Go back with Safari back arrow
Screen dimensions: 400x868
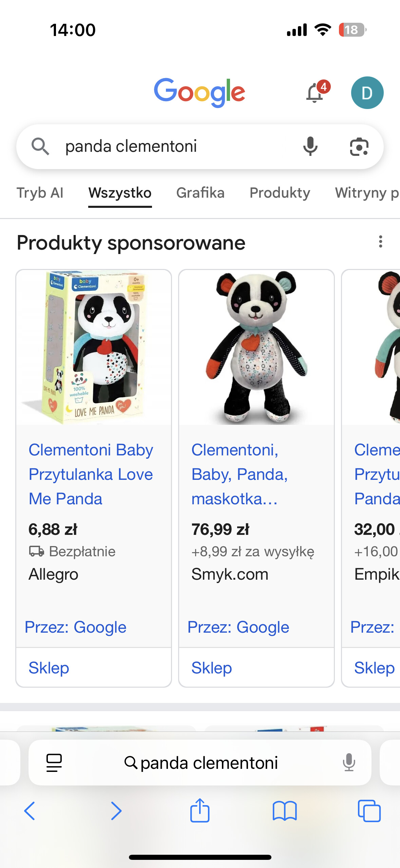30,811
